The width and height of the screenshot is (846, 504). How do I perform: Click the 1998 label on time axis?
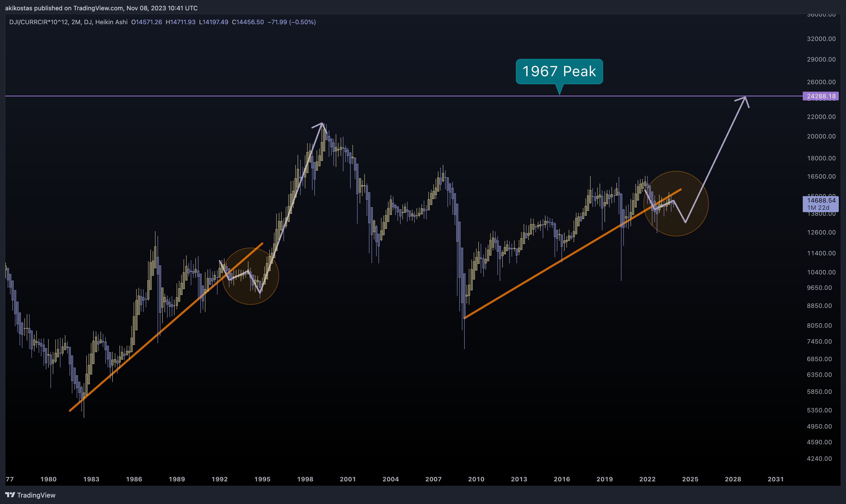click(x=305, y=479)
